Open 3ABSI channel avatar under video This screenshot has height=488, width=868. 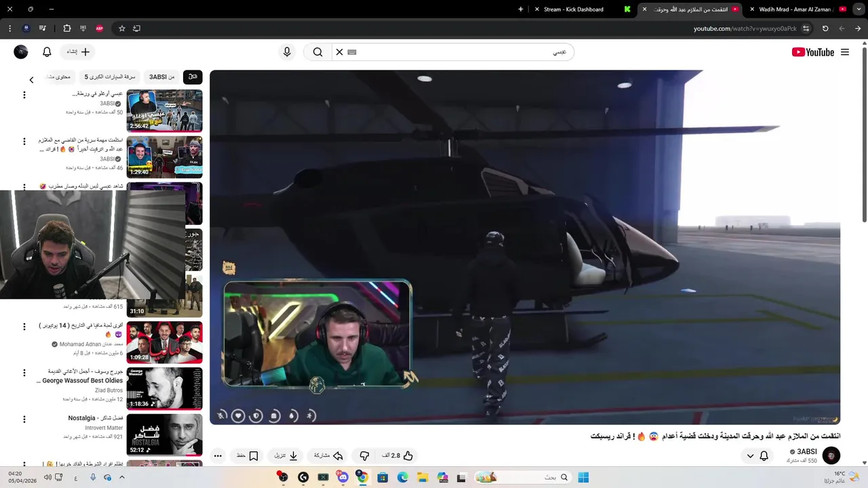click(831, 455)
